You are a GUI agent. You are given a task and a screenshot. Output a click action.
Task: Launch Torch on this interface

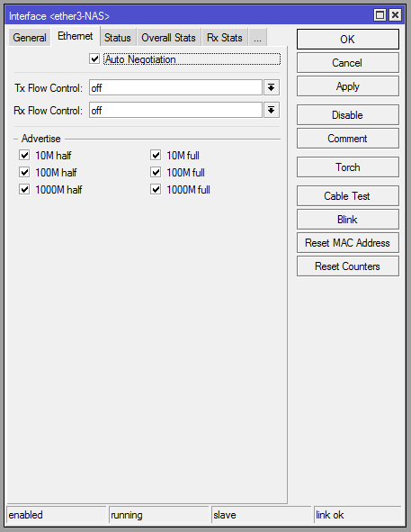coord(348,167)
